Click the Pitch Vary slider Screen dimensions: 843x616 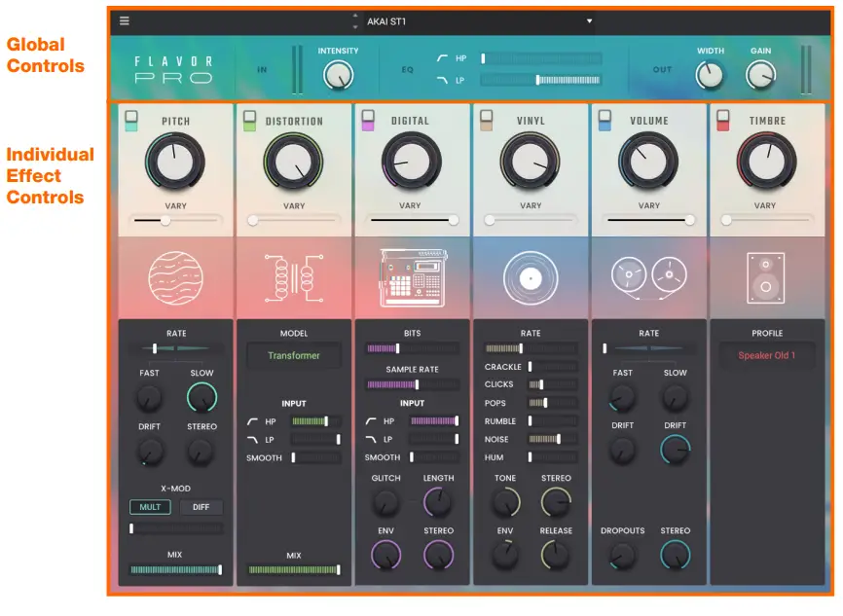[175, 220]
